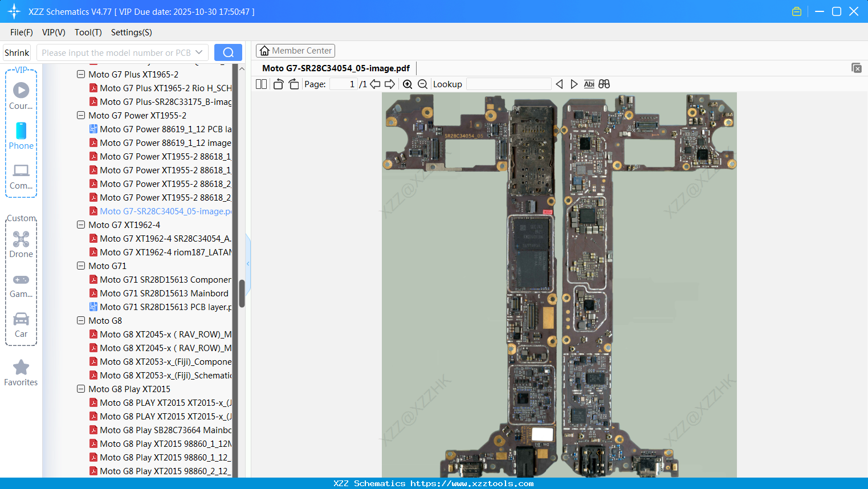Click the Member Center button
Viewport: 868px width, 489px height.
(x=295, y=51)
